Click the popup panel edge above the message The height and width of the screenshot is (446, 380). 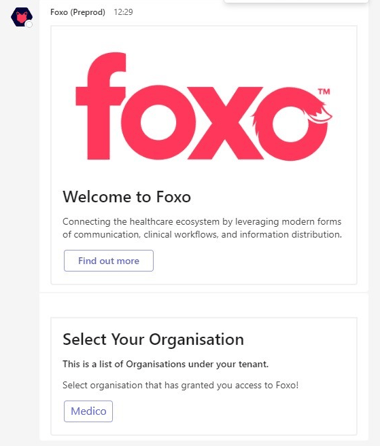click(x=296, y=2)
